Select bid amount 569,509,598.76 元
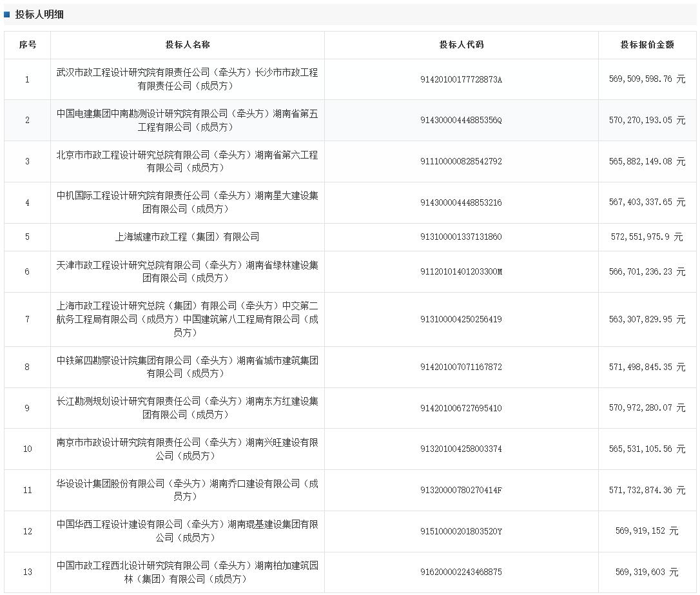The image size is (700, 595). 647,79
